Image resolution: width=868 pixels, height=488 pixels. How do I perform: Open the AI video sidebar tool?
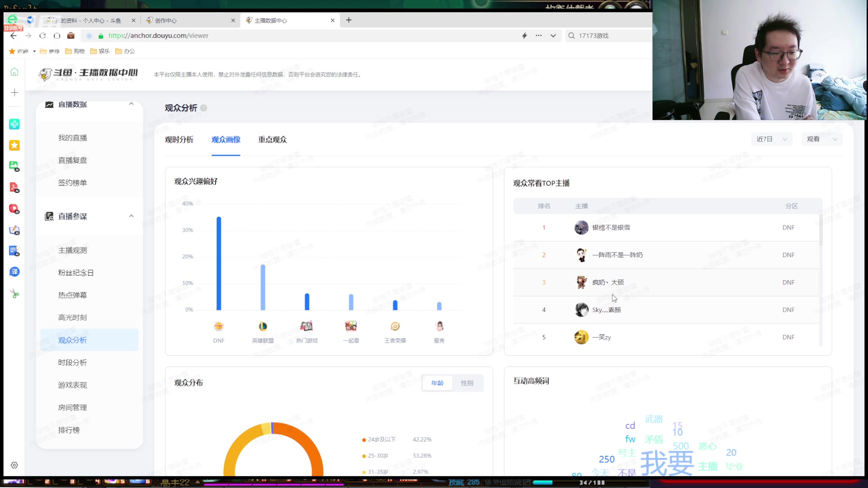(14, 209)
